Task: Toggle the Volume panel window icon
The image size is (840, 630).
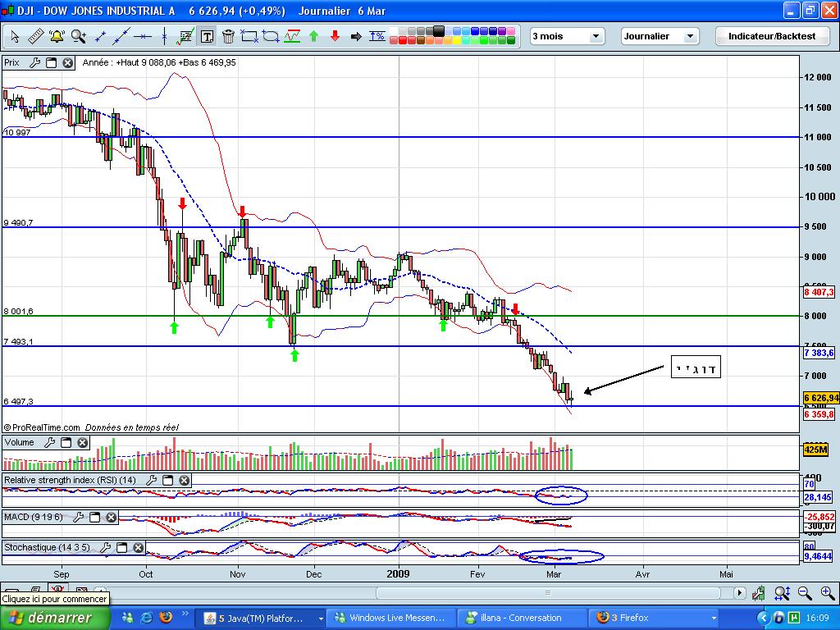Action: [x=66, y=442]
